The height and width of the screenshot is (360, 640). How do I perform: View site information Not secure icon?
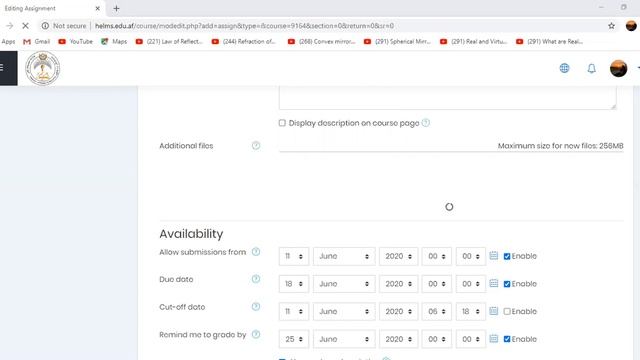click(x=45, y=26)
